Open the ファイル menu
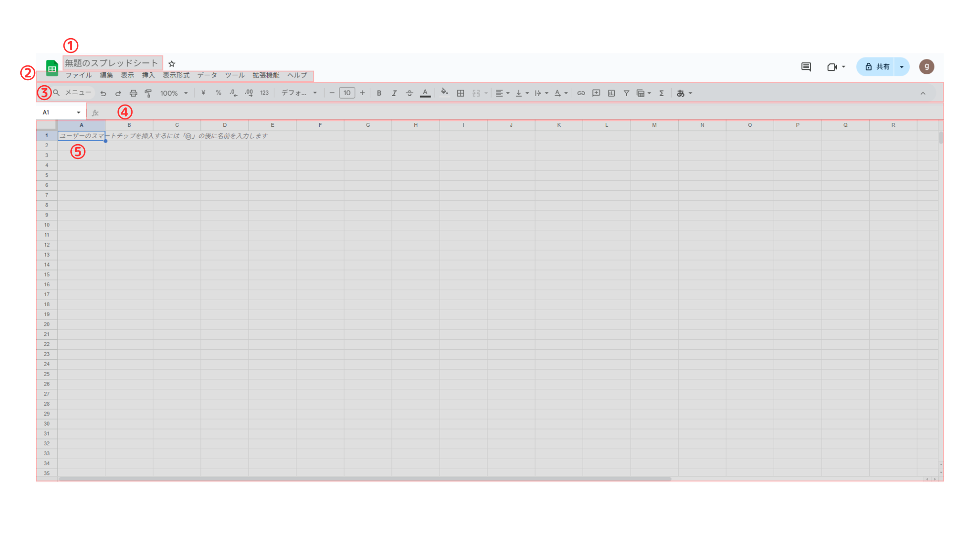This screenshot has width=980, height=535. pyautogui.click(x=79, y=75)
